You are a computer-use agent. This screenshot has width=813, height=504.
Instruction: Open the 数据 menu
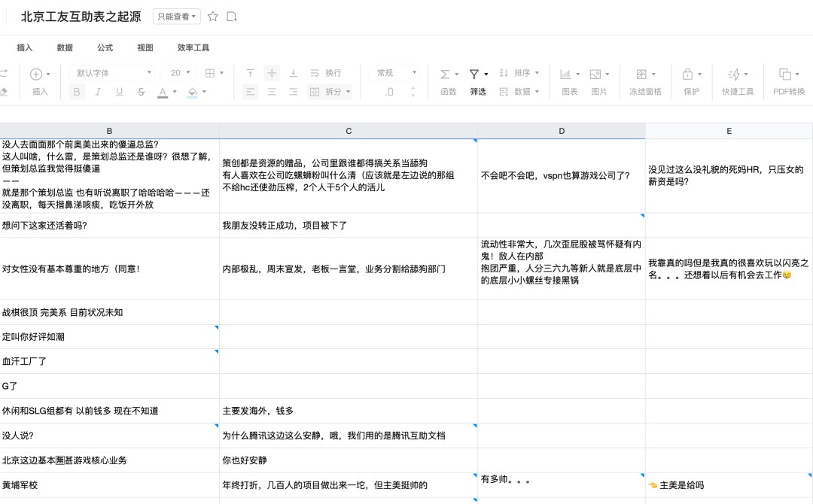pos(65,47)
